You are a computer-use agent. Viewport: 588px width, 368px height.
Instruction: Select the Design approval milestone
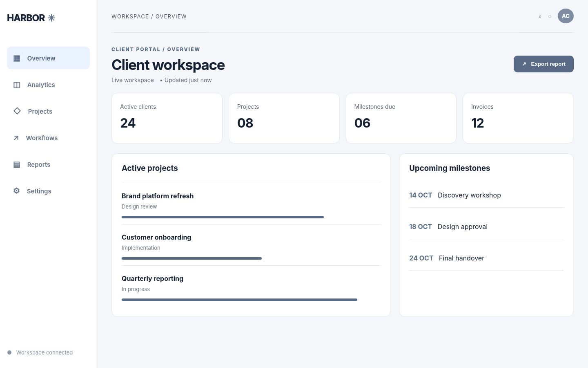click(x=486, y=227)
